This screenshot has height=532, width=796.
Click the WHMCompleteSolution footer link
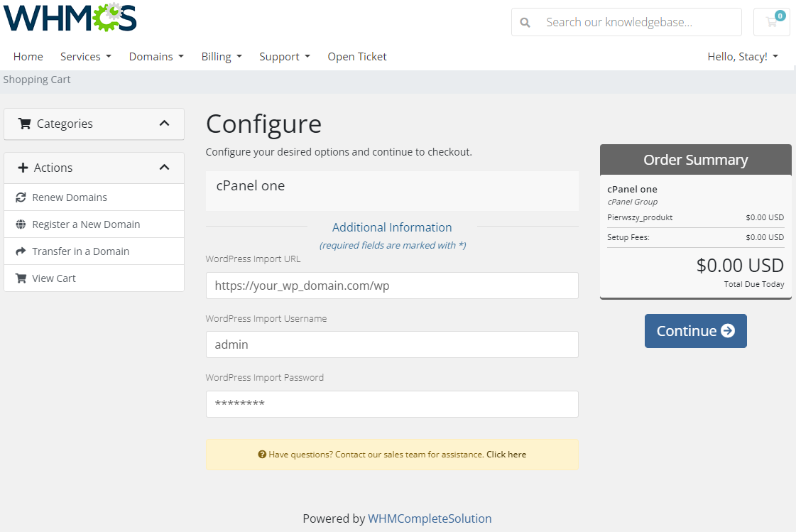coord(430,519)
